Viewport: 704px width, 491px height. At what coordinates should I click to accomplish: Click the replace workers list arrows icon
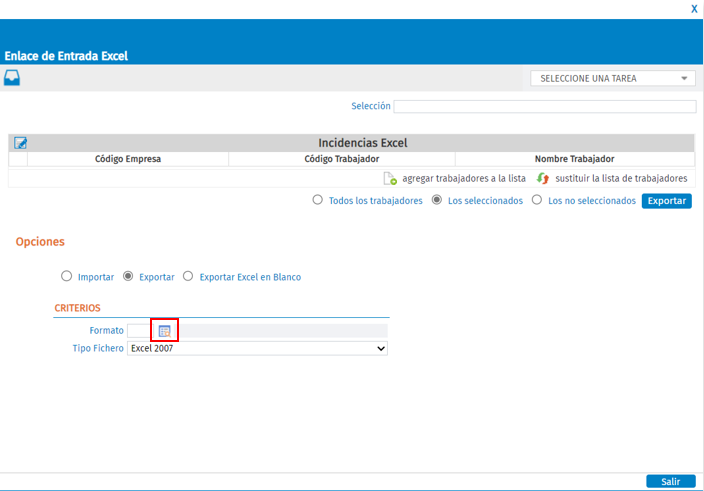(x=543, y=179)
